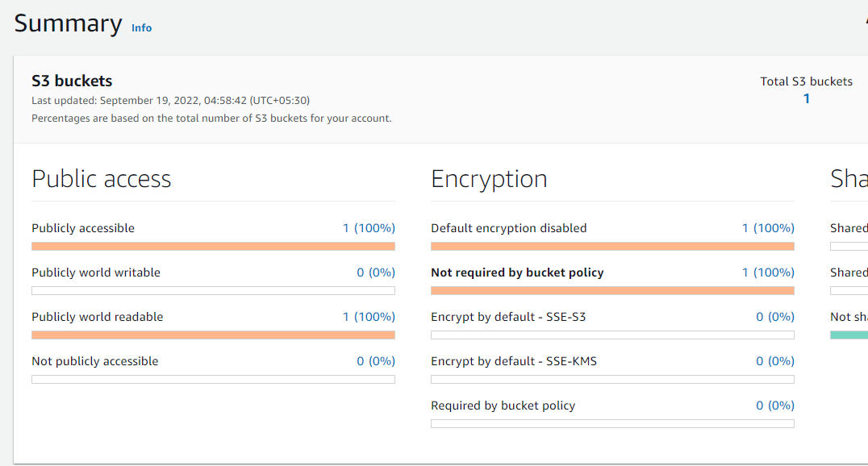
Task: Click the Publicly world readable orange bar
Action: [x=213, y=335]
